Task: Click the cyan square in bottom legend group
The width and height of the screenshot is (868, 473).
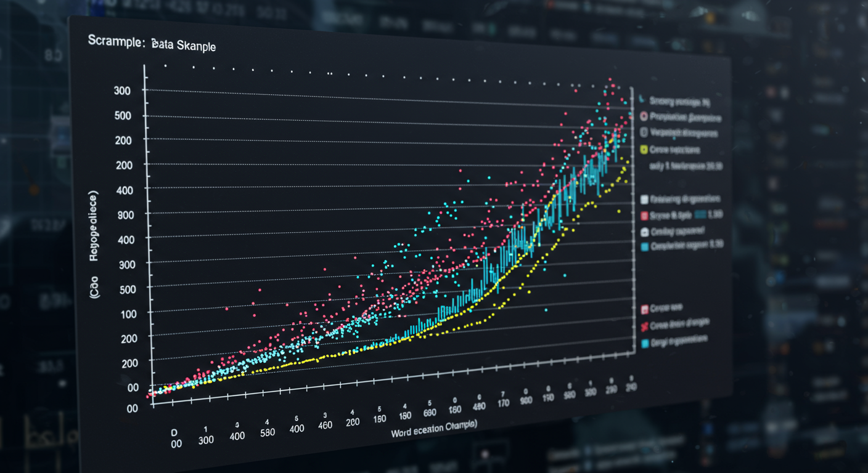Action: [645, 342]
